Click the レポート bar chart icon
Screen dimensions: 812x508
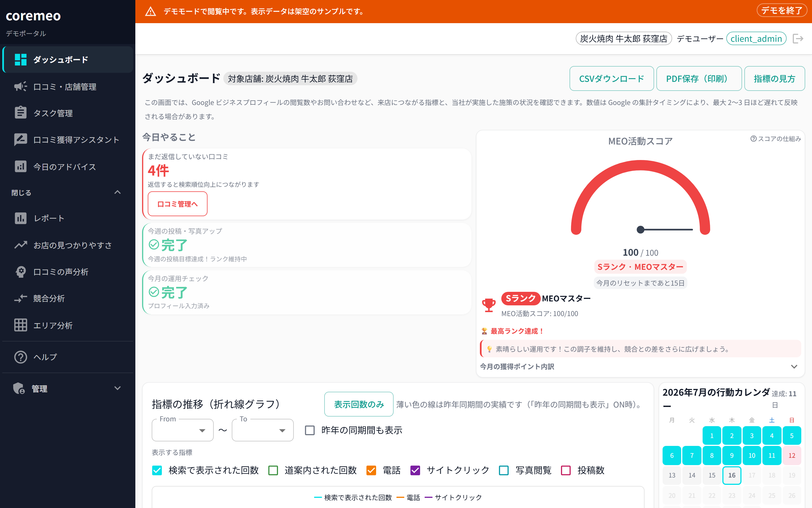coord(21,218)
